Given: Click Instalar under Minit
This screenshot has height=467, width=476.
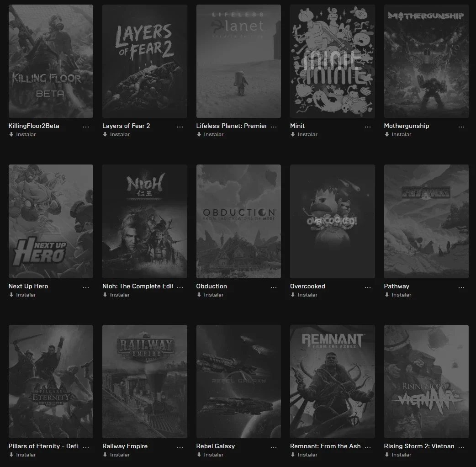Looking at the screenshot, I should click(x=304, y=134).
